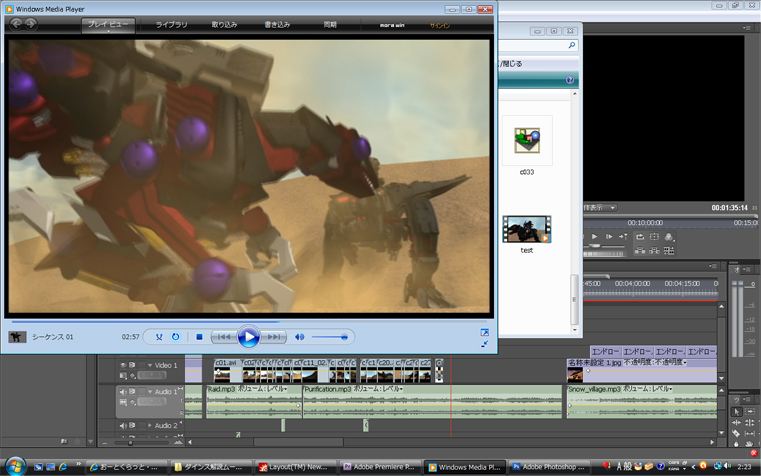Toggle repeat in Media Player
This screenshot has height=476, width=761.
tap(176, 337)
